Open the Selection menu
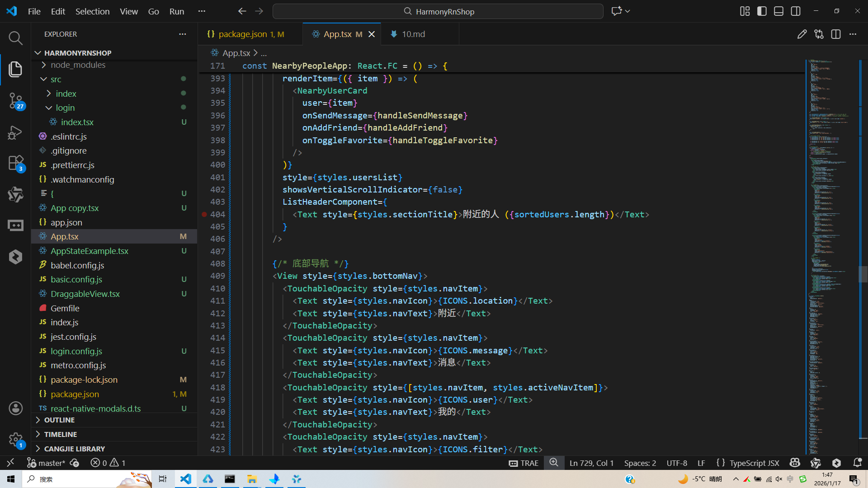The height and width of the screenshot is (488, 868). point(92,11)
